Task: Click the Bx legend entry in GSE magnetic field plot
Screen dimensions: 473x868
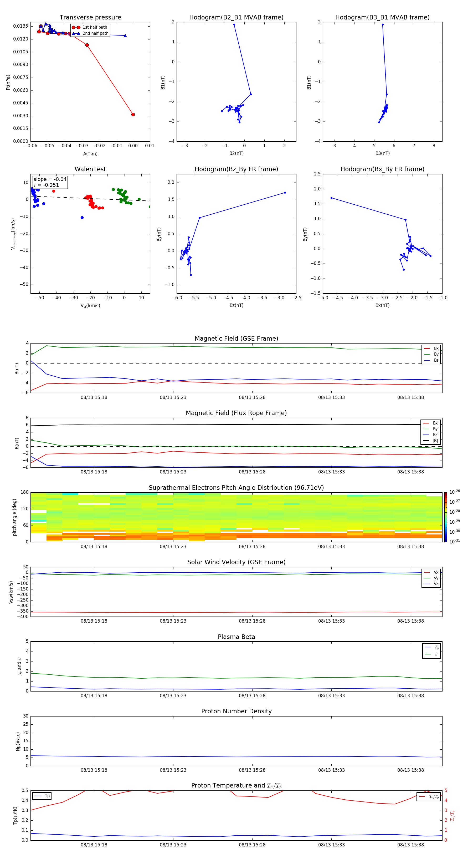Action: point(431,349)
